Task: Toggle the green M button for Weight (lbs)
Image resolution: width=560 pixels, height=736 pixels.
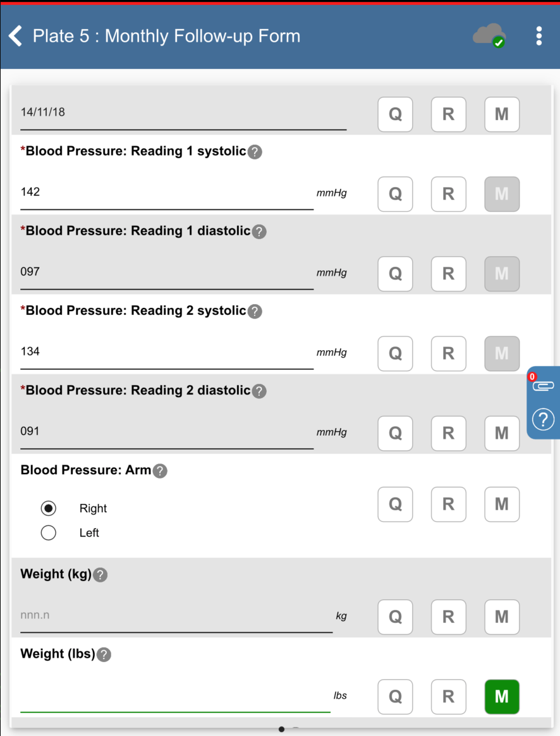Action: (x=502, y=696)
